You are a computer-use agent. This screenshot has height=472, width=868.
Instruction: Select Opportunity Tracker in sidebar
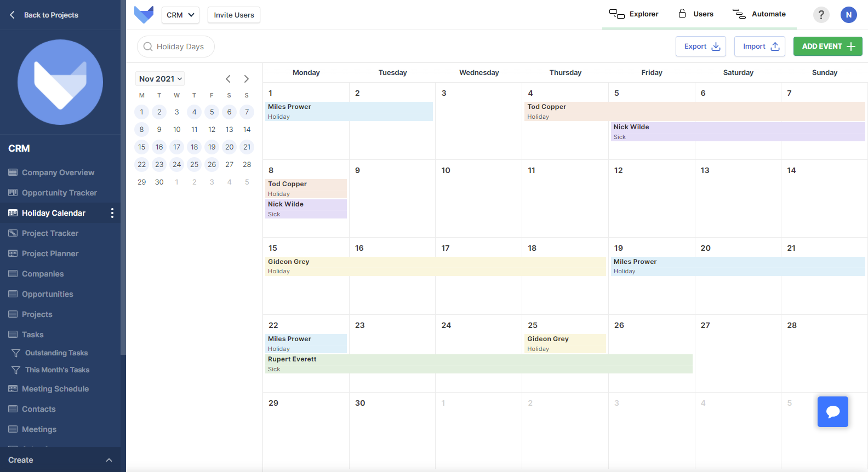59,193
